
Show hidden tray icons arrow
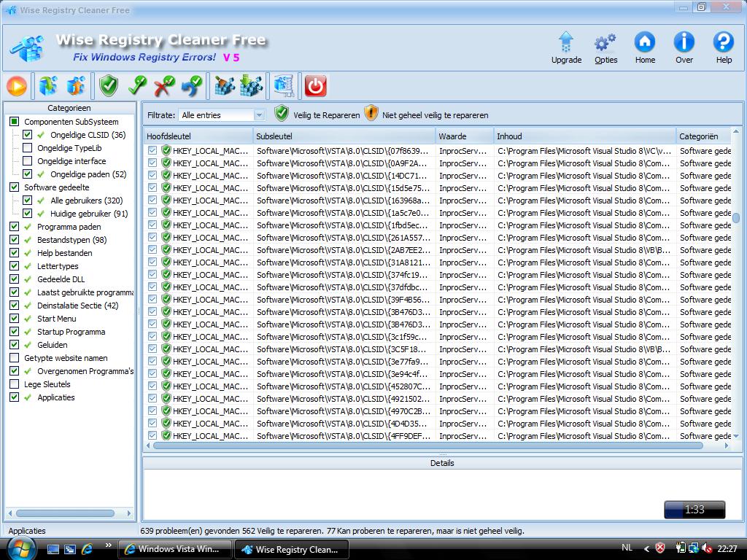coord(646,548)
